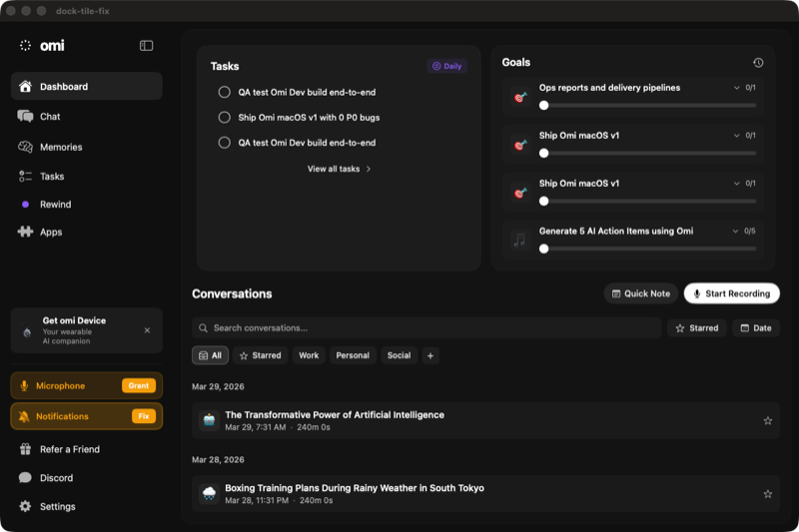The image size is (799, 532).
Task: Click the rain cloud icon of Boxing conversation
Action: (209, 494)
